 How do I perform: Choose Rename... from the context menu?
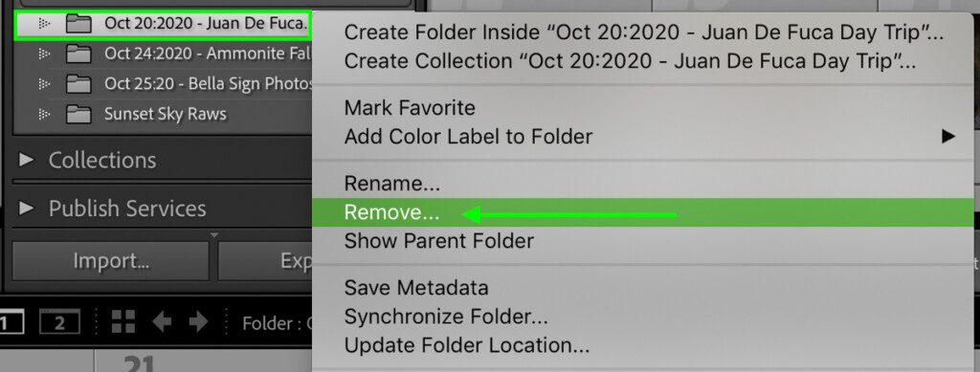(x=643, y=185)
